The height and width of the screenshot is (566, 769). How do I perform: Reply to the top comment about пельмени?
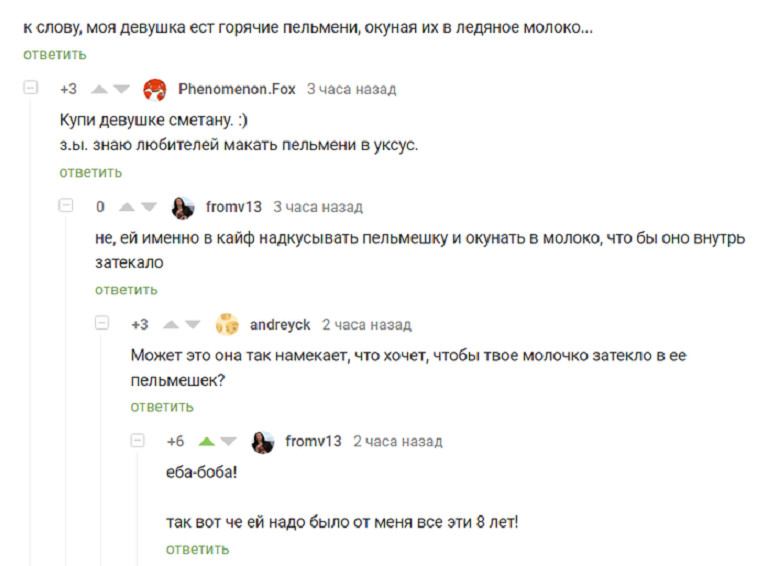pos(55,54)
